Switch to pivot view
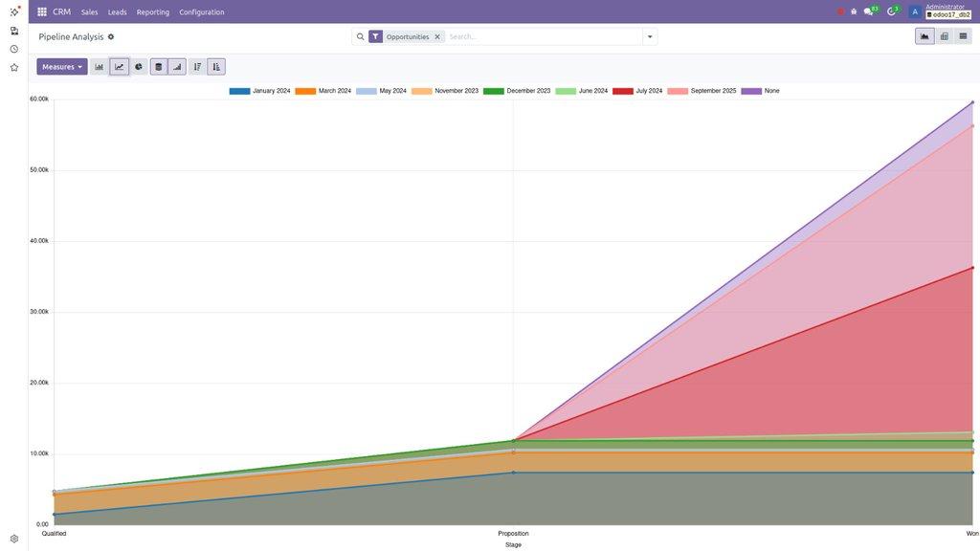 [944, 36]
